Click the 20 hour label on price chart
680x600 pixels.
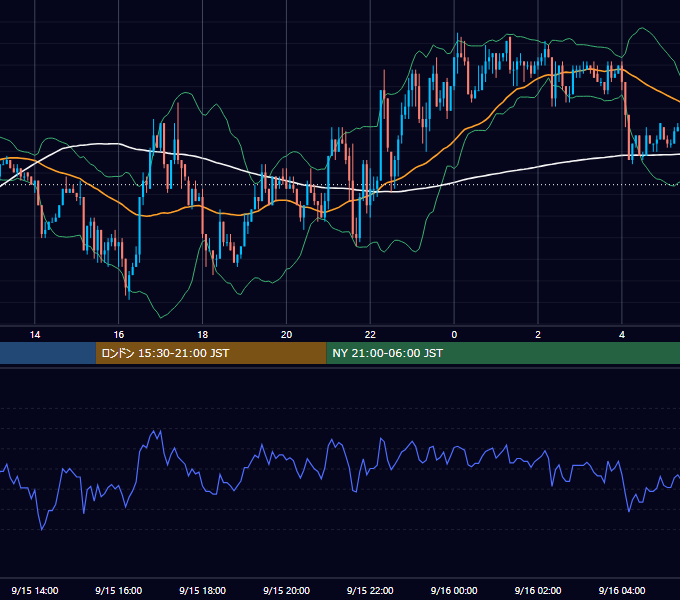[x=286, y=335]
